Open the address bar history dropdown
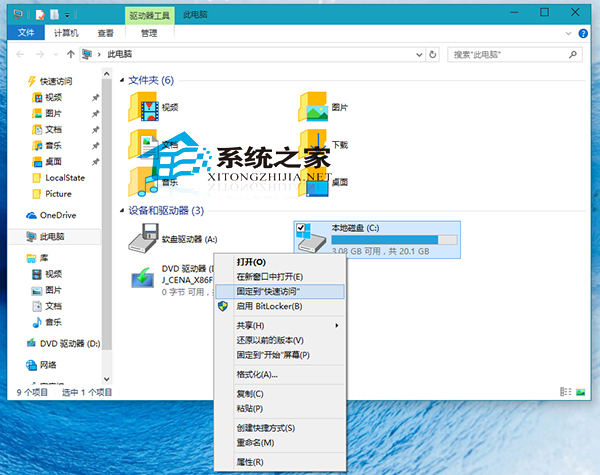Viewport: 600px width, 475px height. [419, 55]
